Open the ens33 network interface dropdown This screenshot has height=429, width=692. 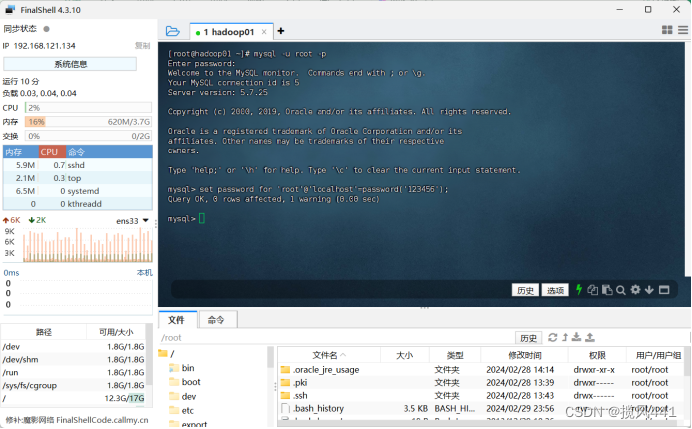point(132,221)
